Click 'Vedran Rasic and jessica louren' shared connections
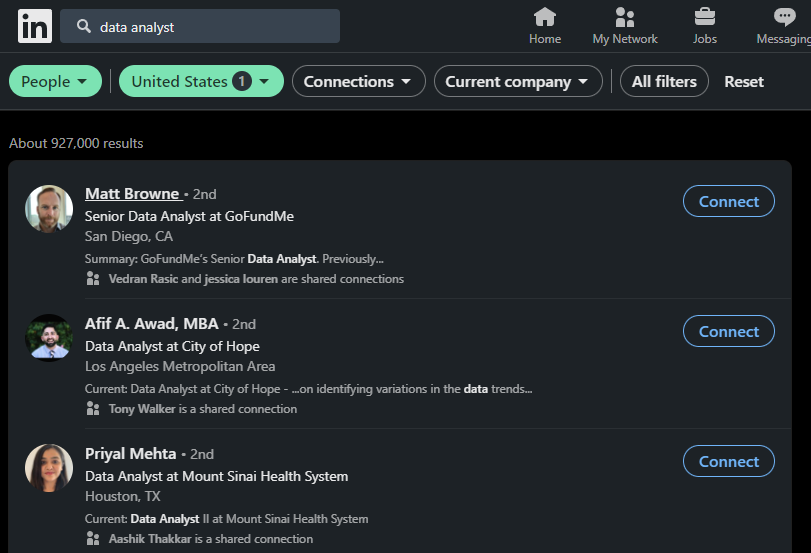Screen dimensions: 811x553 coord(256,279)
